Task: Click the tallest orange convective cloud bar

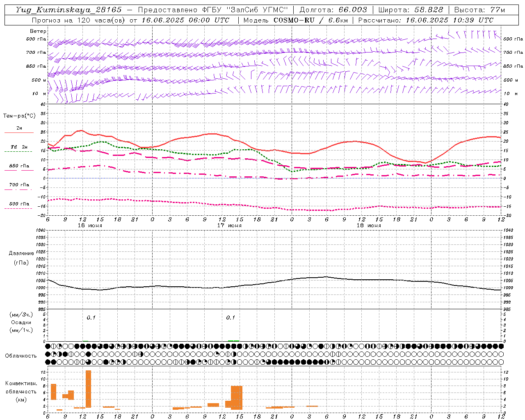Action: pyautogui.click(x=88, y=389)
